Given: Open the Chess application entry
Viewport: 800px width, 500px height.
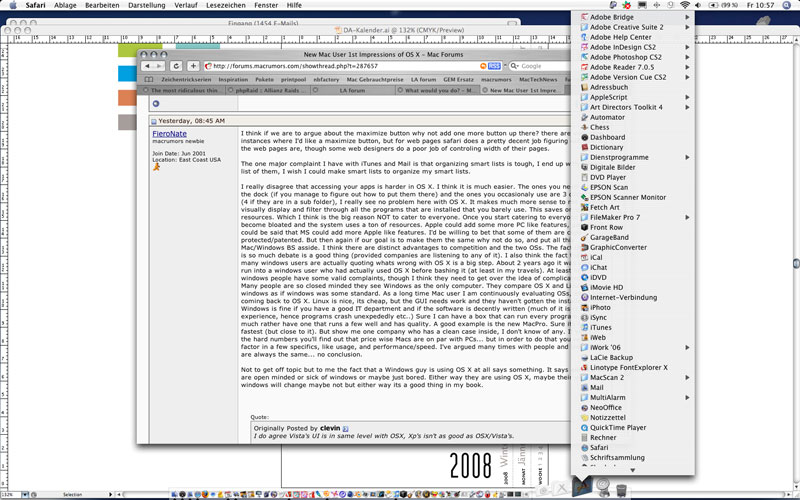Looking at the screenshot, I should (x=633, y=127).
